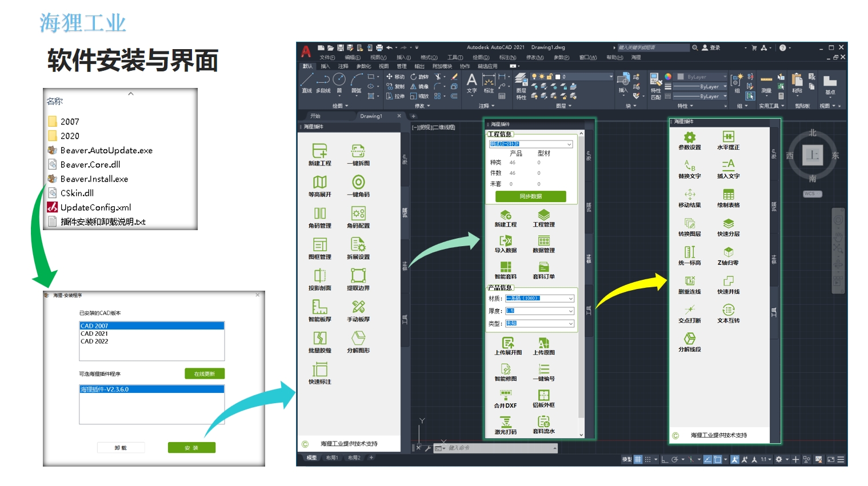This screenshot has width=868, height=486.
Task: Click the green 同步数据 button
Action: pyautogui.click(x=530, y=196)
